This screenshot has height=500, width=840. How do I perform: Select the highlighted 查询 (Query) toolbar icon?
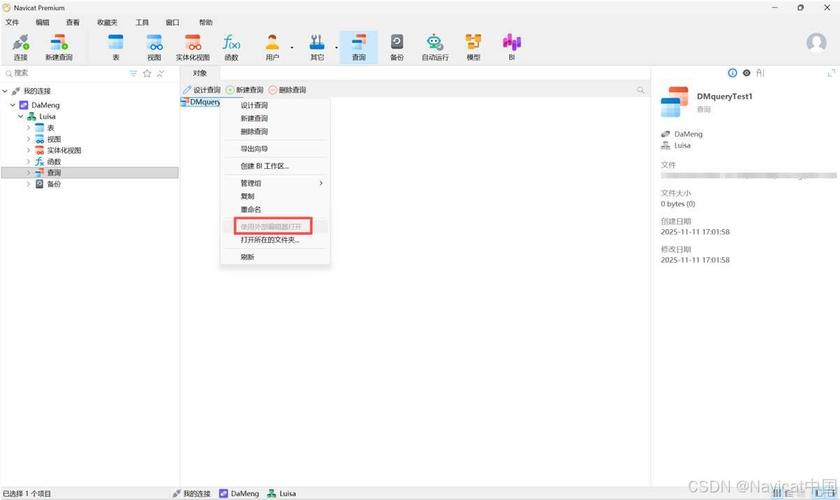coord(359,47)
